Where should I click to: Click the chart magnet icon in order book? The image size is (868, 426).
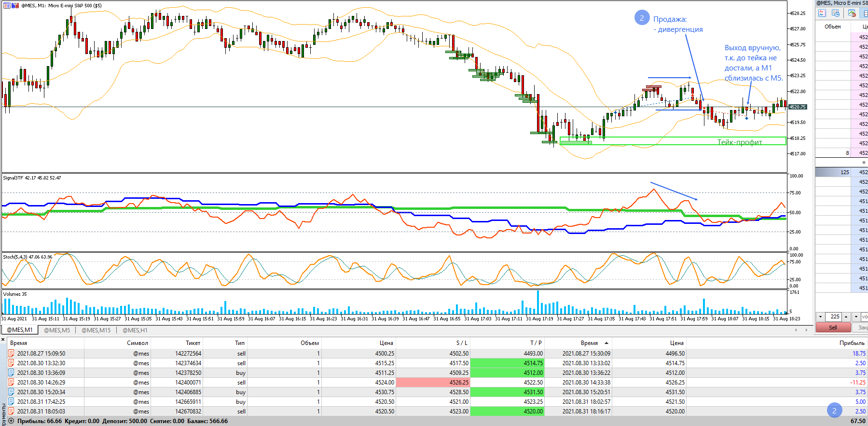point(852,13)
